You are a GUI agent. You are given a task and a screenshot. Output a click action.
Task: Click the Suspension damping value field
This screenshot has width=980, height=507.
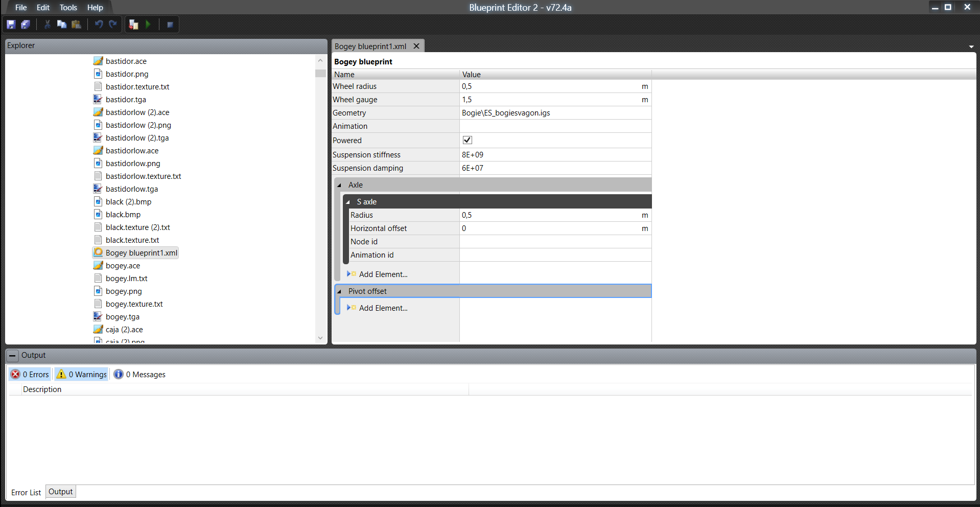tap(556, 168)
